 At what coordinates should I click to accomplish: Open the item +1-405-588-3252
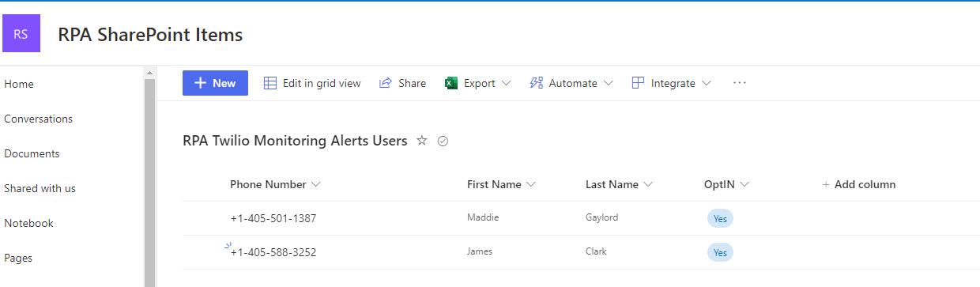[x=273, y=253]
